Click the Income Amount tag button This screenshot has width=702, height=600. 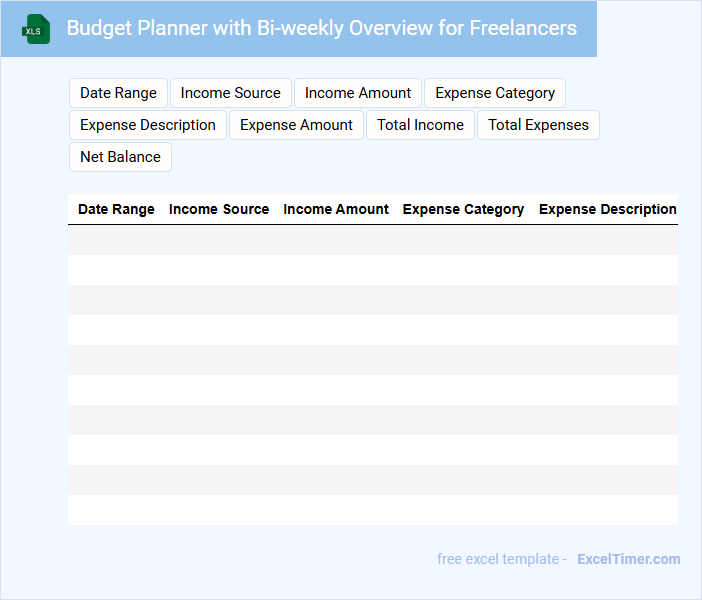click(358, 93)
